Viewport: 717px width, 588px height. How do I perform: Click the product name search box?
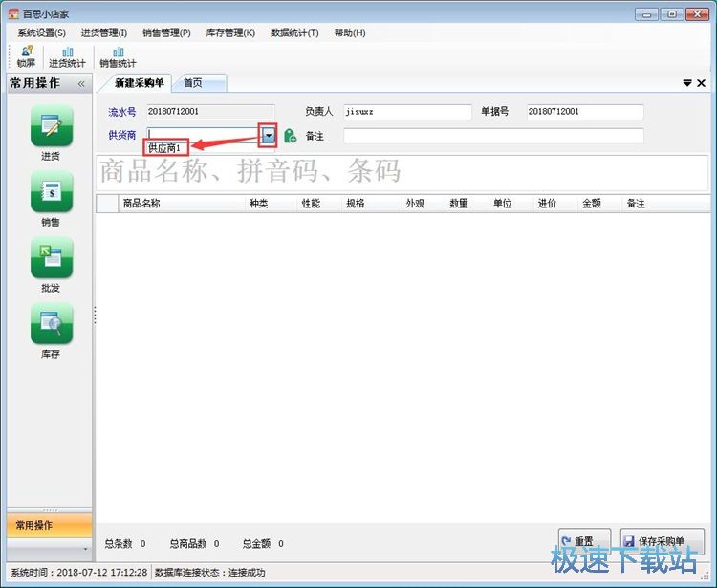coord(402,172)
